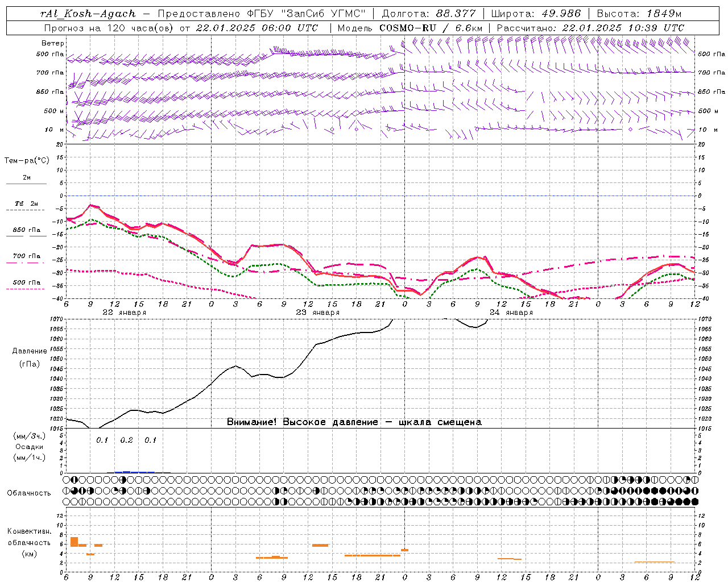
Task: Click the 2м temperature legend line
Action: click(x=26, y=181)
